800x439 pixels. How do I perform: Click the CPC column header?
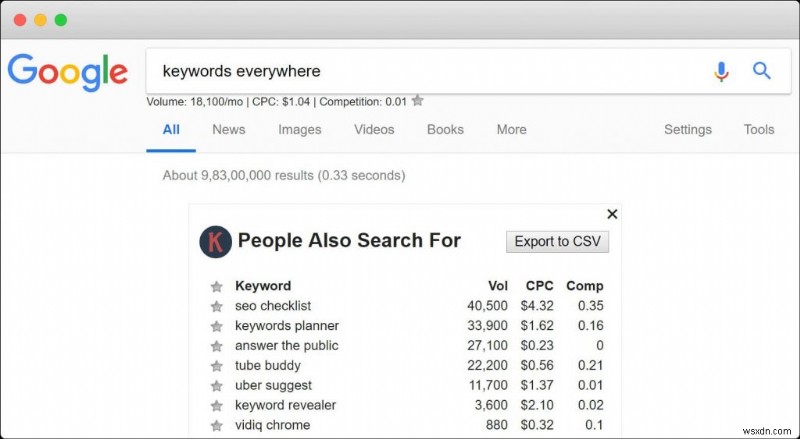[540, 286]
